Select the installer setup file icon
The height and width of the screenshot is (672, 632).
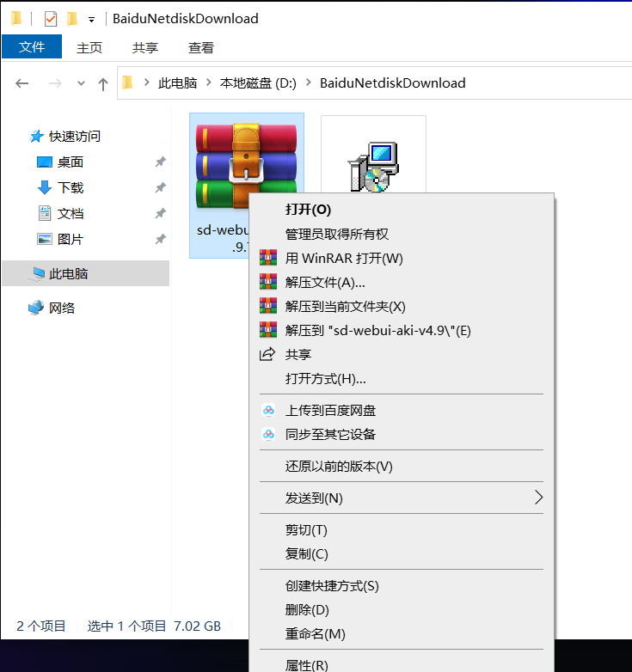[373, 167]
